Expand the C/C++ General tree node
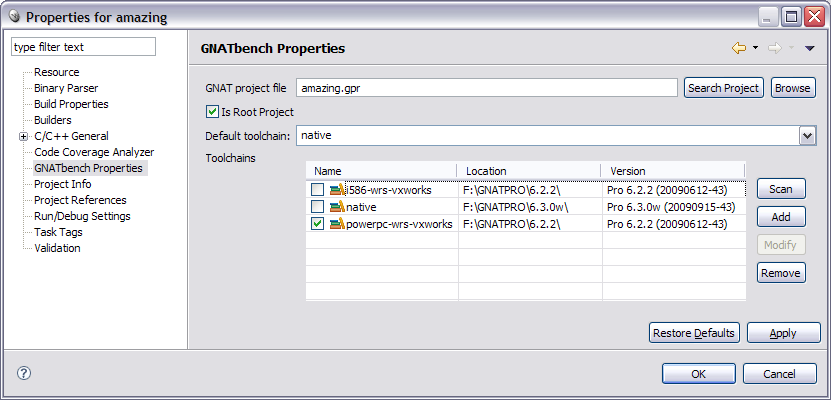Viewport: 831px width, 400px height. 23,137
